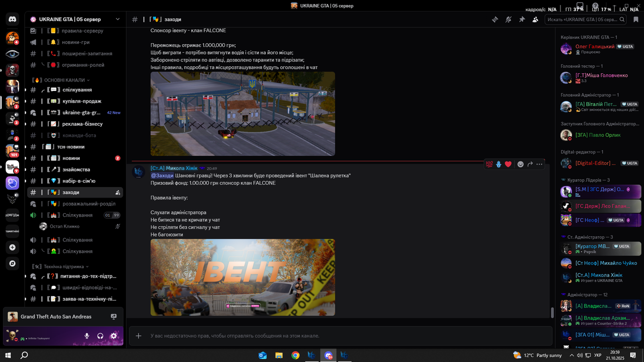The width and height of the screenshot is (644, 362).
Task: Click search magnifier icon in header
Action: [622, 20]
